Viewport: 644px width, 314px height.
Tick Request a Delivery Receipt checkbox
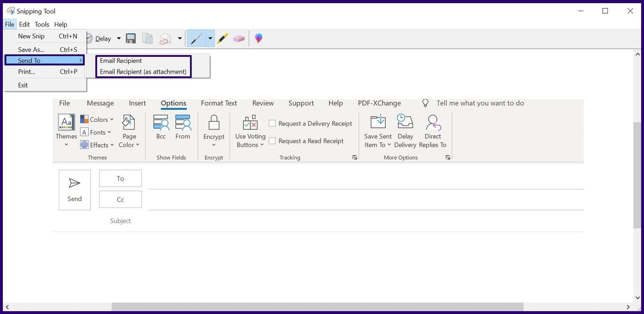[272, 123]
